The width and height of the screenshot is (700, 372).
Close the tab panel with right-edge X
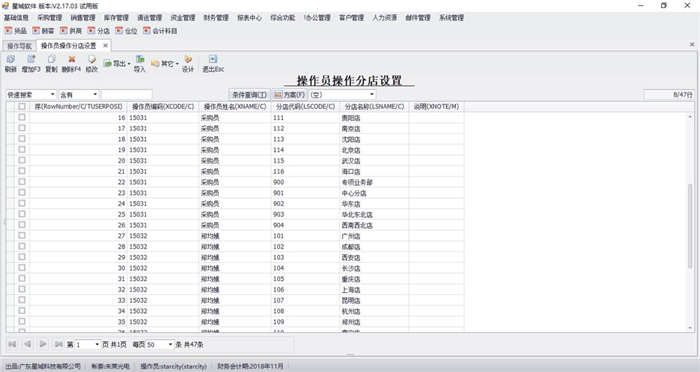click(692, 45)
